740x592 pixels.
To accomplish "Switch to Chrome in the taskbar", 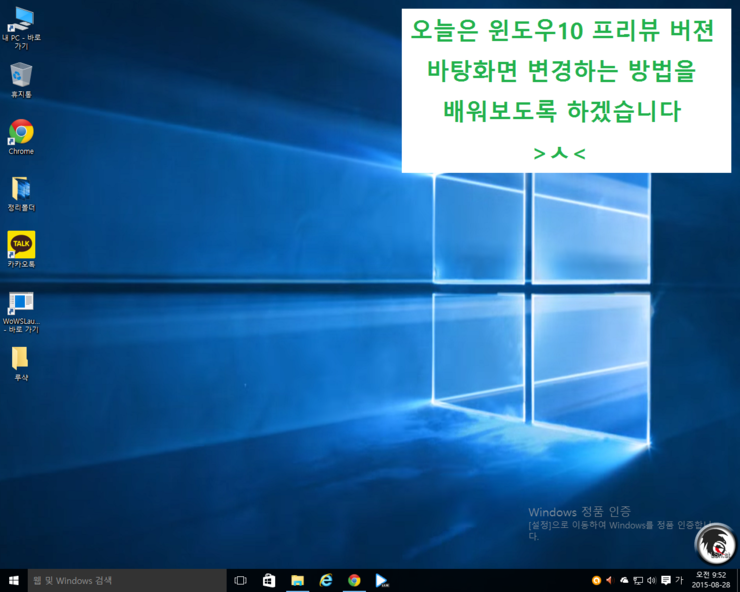I will (x=354, y=580).
